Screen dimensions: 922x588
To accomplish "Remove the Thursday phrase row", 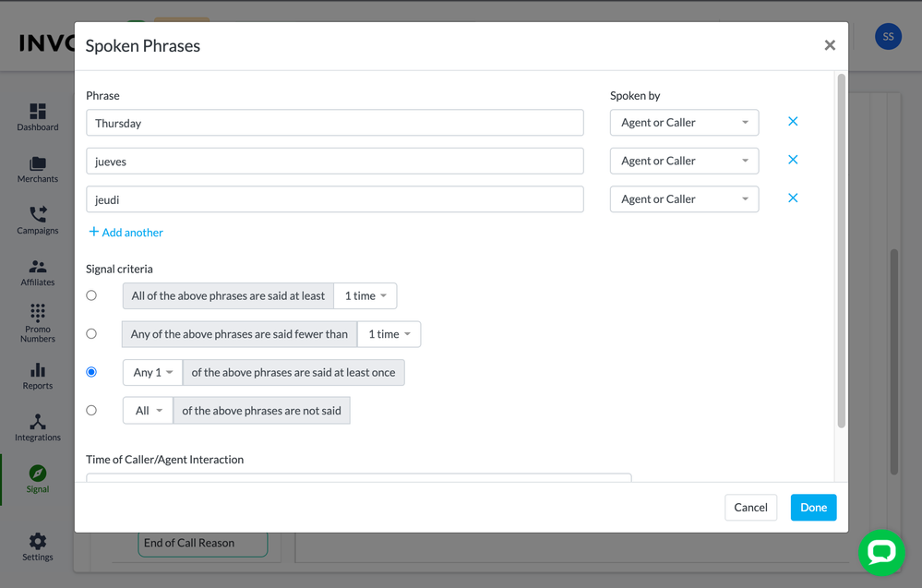I will [792, 122].
